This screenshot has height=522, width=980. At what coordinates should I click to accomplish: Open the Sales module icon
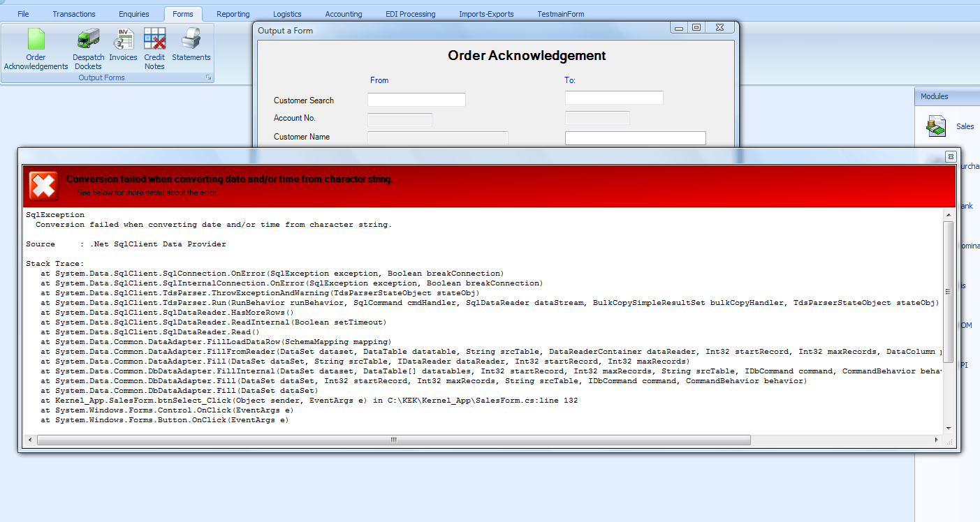click(936, 126)
